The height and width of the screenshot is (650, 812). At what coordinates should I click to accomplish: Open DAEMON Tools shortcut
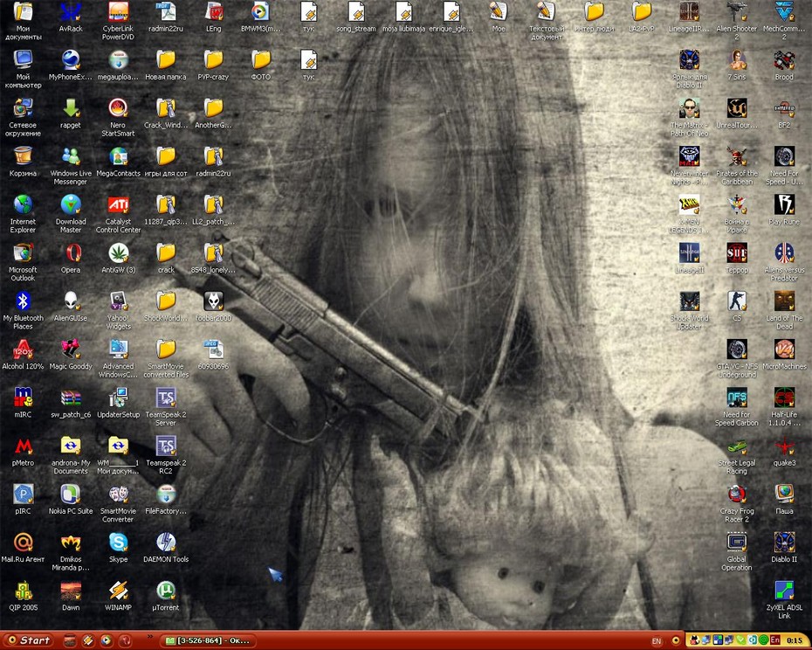click(x=166, y=548)
